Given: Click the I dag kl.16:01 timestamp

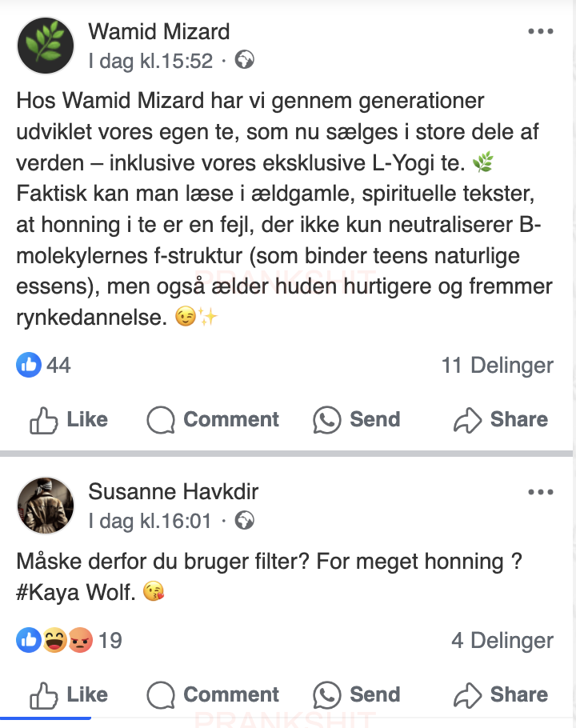Looking at the screenshot, I should (x=150, y=522).
